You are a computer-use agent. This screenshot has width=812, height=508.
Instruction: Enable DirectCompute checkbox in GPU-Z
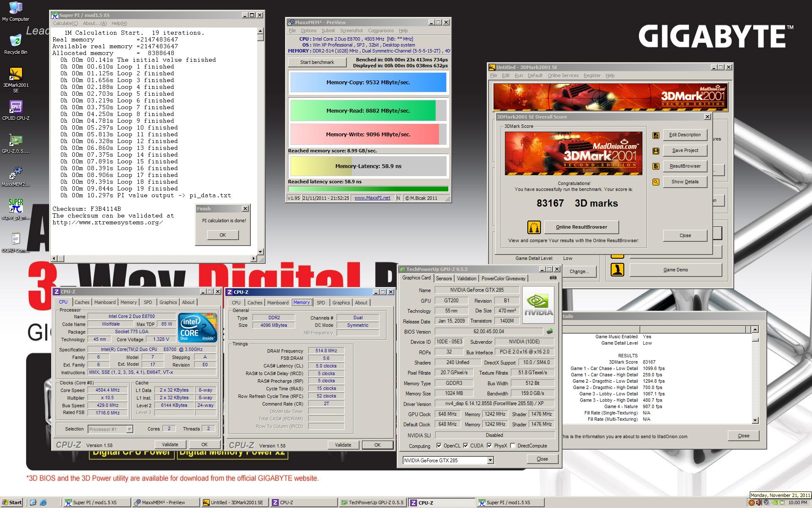[x=513, y=446]
